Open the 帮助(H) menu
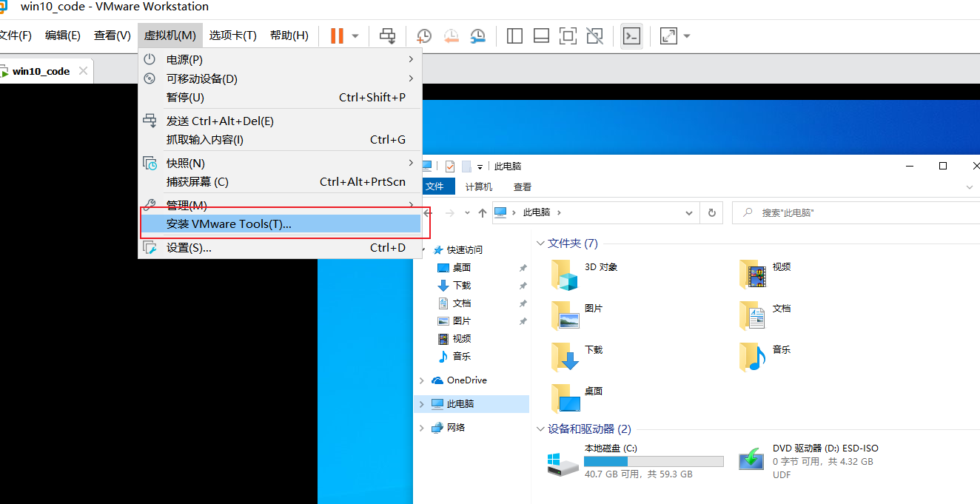Screen dimensions: 980x504 click(x=289, y=36)
